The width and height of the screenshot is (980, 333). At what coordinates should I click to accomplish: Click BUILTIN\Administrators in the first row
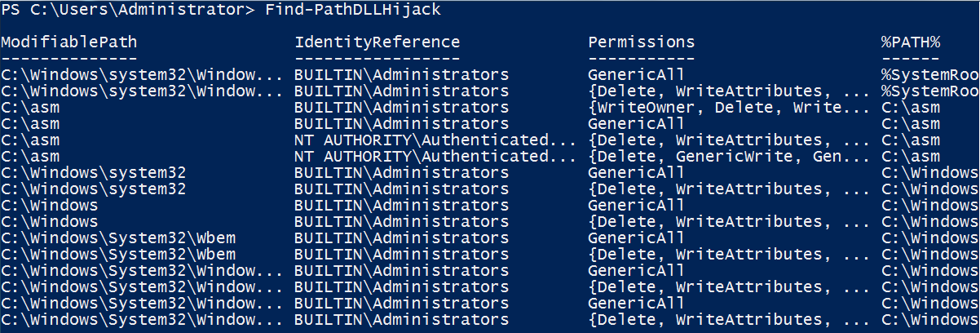point(402,74)
